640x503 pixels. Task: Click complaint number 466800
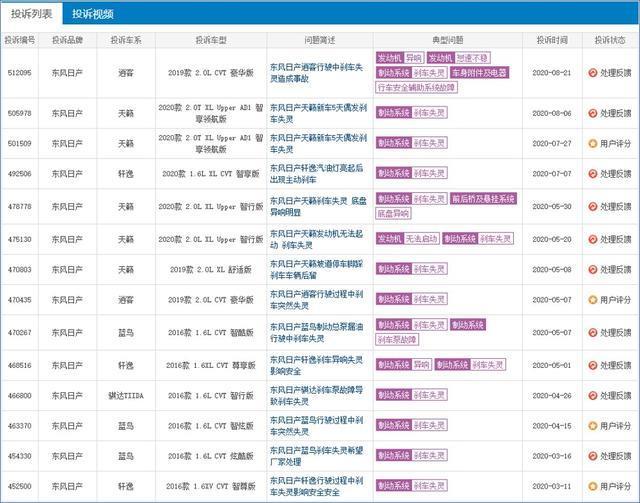[x=20, y=396]
